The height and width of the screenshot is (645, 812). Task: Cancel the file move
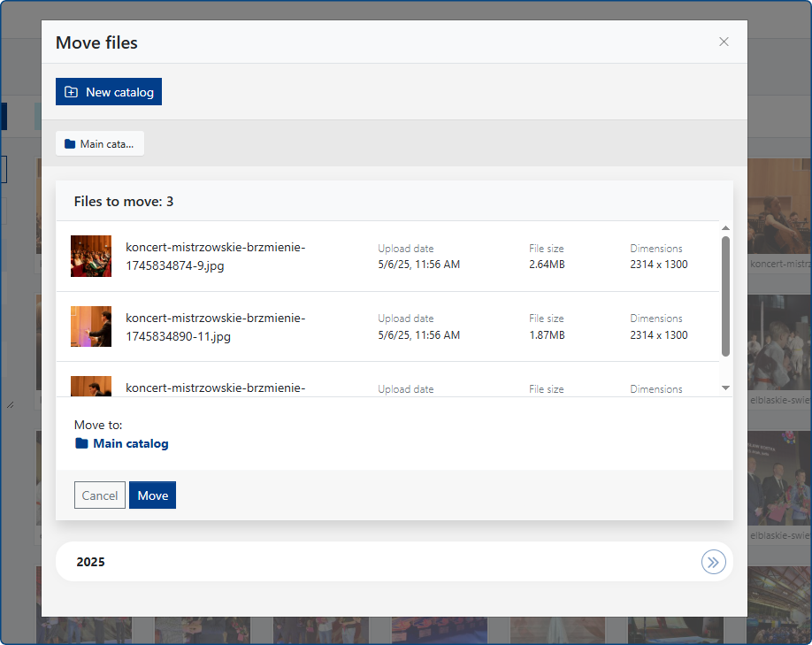100,495
